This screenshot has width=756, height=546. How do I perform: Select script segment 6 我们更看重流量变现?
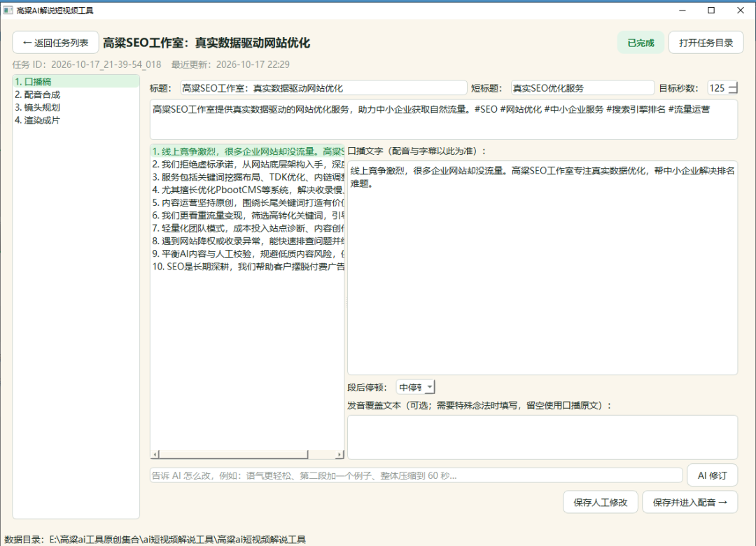(247, 216)
